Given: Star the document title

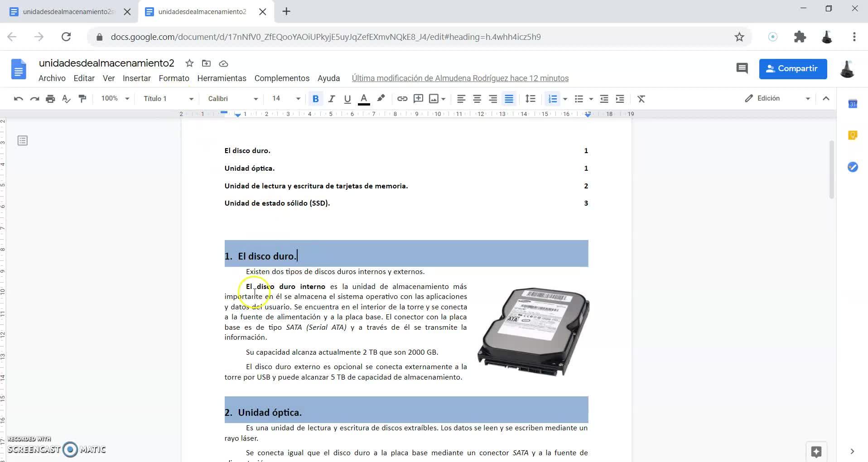Looking at the screenshot, I should click(x=189, y=63).
